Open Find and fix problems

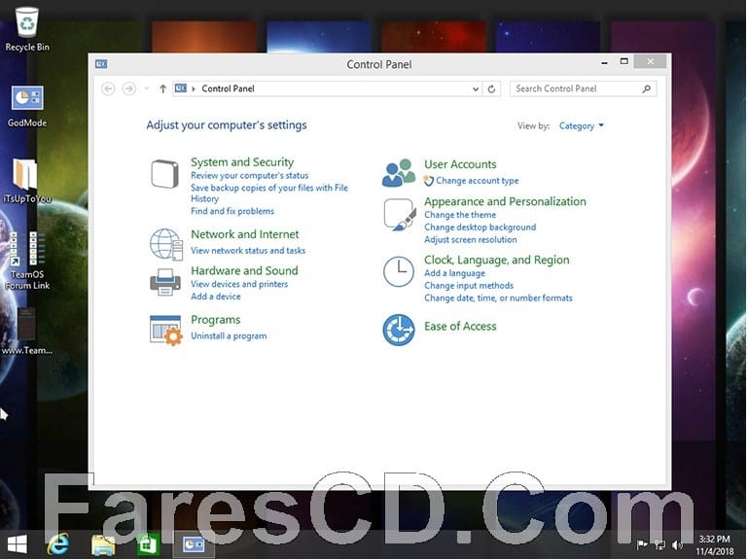tap(232, 211)
